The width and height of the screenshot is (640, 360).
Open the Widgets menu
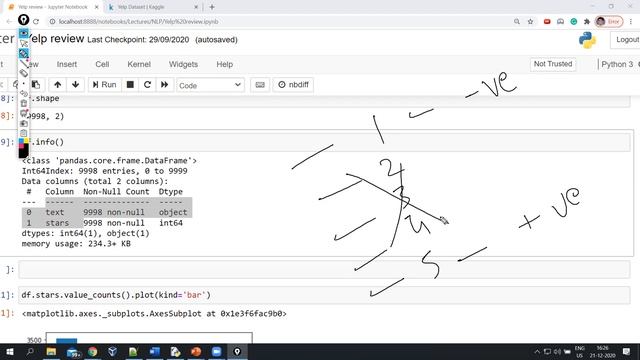click(183, 64)
